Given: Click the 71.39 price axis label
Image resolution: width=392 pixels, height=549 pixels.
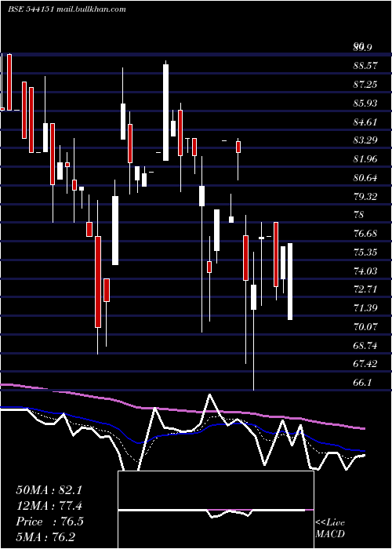Looking at the screenshot, I should [366, 308].
